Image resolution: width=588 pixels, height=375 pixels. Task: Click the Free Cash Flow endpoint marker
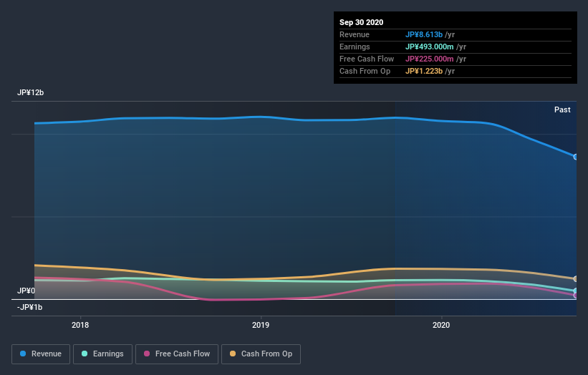point(576,296)
